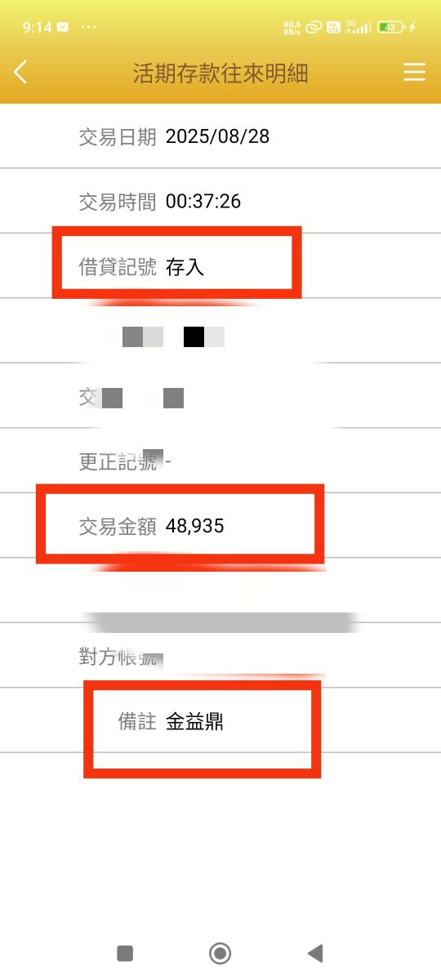This screenshot has width=441, height=980.
Task: Tap the 9:14 clock in status bar
Action: coord(37,27)
